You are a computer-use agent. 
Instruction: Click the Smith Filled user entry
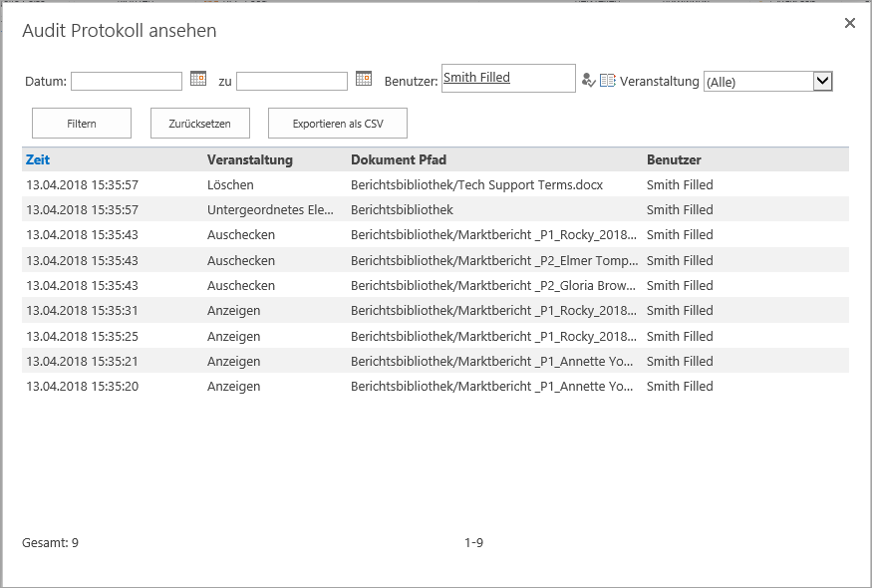tap(476, 78)
